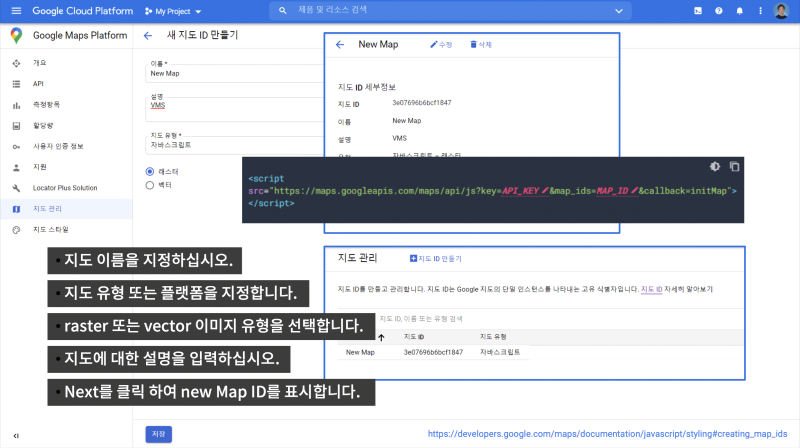Select the 벡터 radio button

[150, 185]
